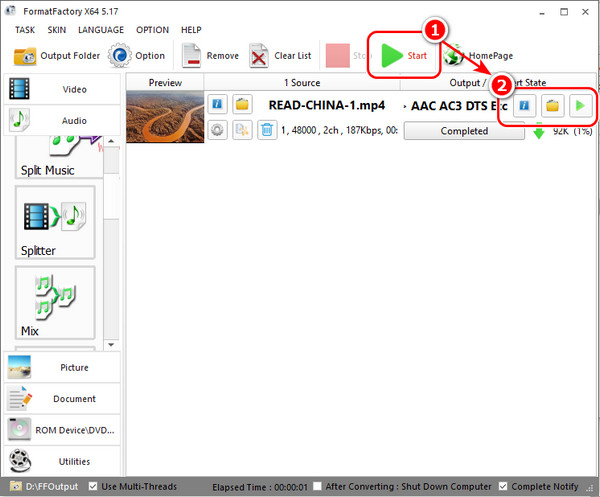600x497 pixels.
Task: Open the Option gear settings
Action: tap(137, 56)
